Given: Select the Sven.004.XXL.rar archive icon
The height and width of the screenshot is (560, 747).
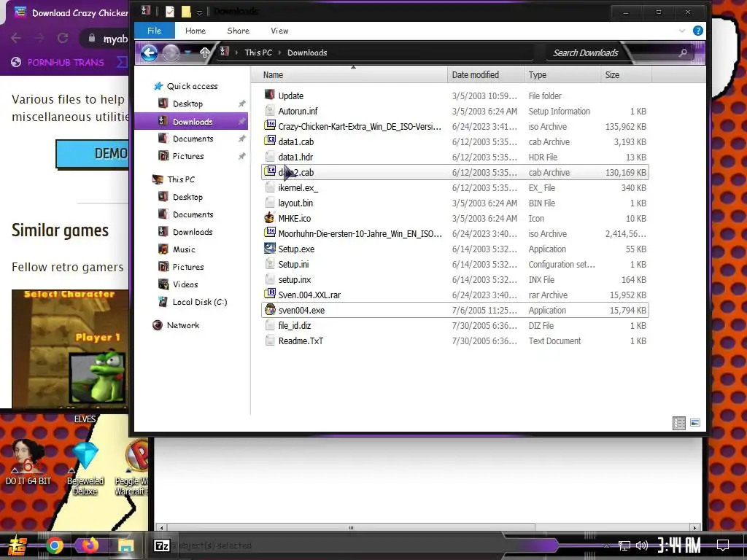Looking at the screenshot, I should point(270,294).
